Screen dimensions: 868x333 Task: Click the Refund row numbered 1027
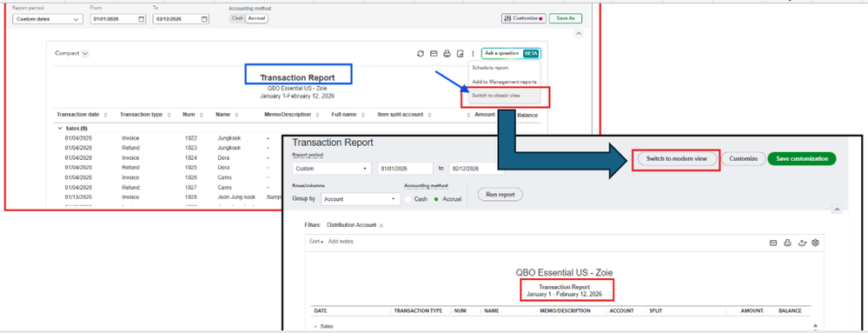pyautogui.click(x=191, y=187)
